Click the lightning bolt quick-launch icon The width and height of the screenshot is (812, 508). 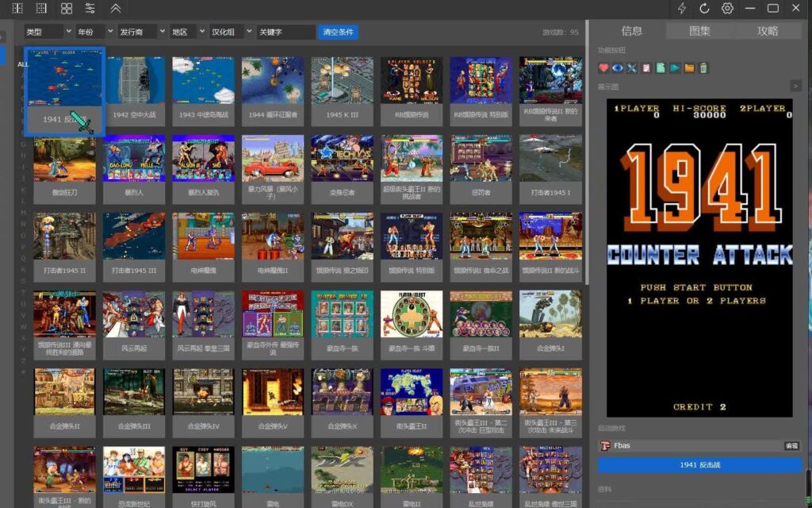[x=681, y=8]
